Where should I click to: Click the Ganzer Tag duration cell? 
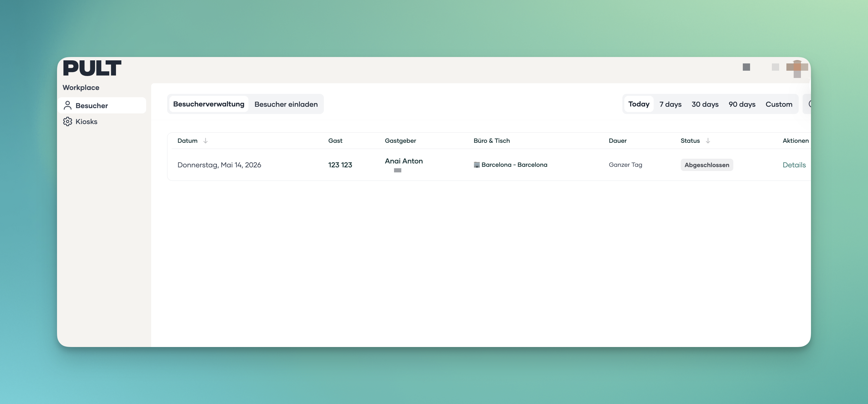coord(625,165)
